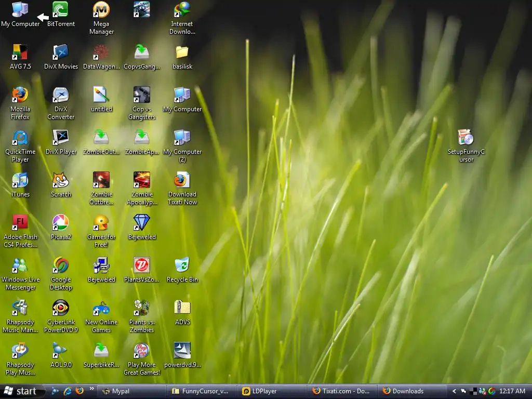Switch to the FunnyCursor_v taskbar window
This screenshot has width=532, height=399.
(x=202, y=391)
